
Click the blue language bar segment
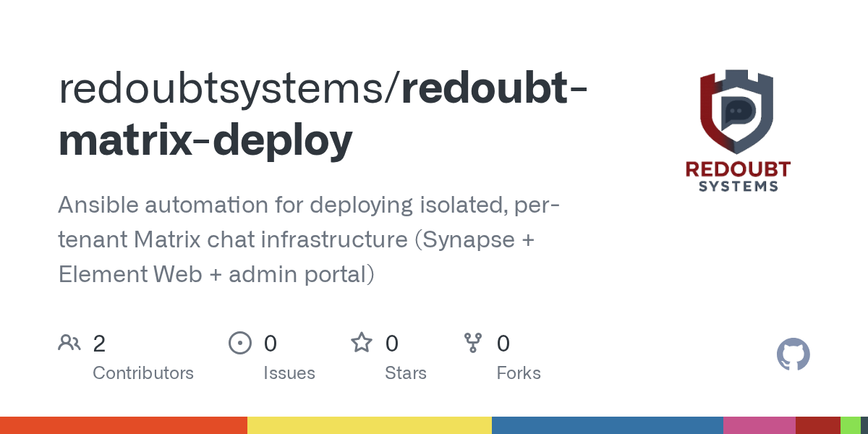point(608,425)
